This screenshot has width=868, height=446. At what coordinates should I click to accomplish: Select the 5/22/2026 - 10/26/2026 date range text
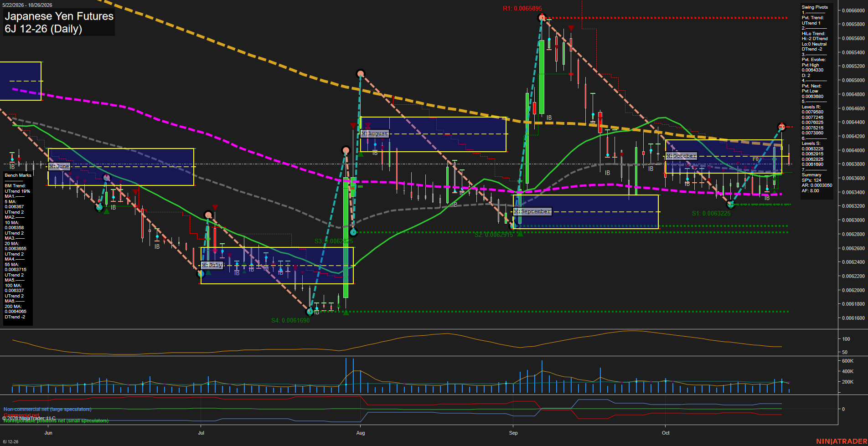pos(27,5)
